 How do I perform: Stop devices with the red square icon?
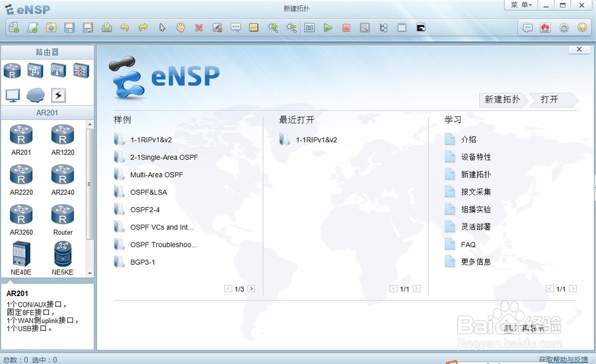coord(346,28)
